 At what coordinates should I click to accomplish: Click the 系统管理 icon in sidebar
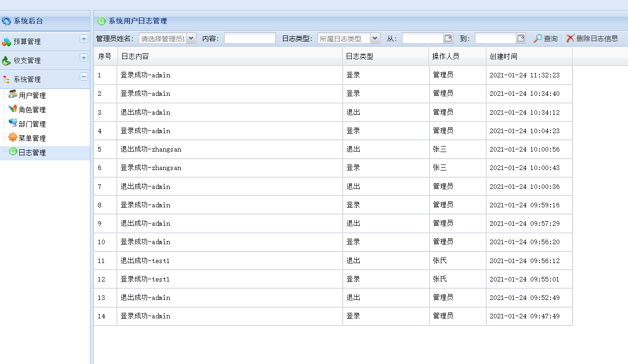6,79
